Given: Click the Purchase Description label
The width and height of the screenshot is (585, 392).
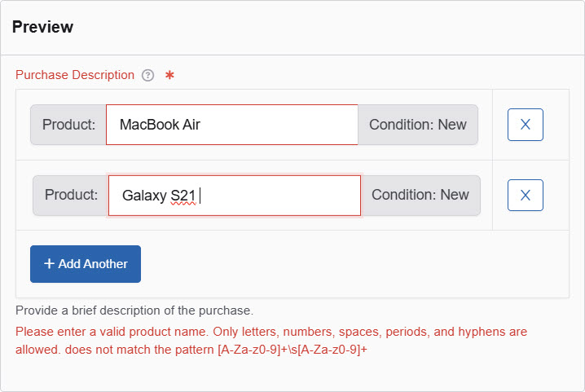Looking at the screenshot, I should coord(75,75).
